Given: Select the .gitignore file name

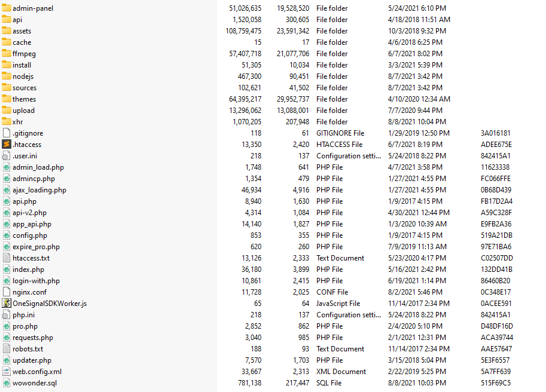Looking at the screenshot, I should (x=28, y=133).
